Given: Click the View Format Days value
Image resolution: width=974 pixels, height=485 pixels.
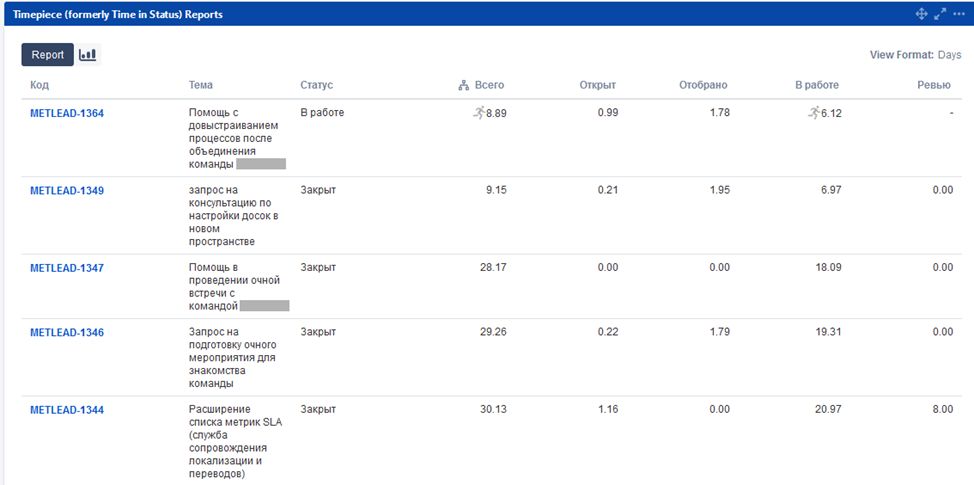Looking at the screenshot, I should 949,55.
